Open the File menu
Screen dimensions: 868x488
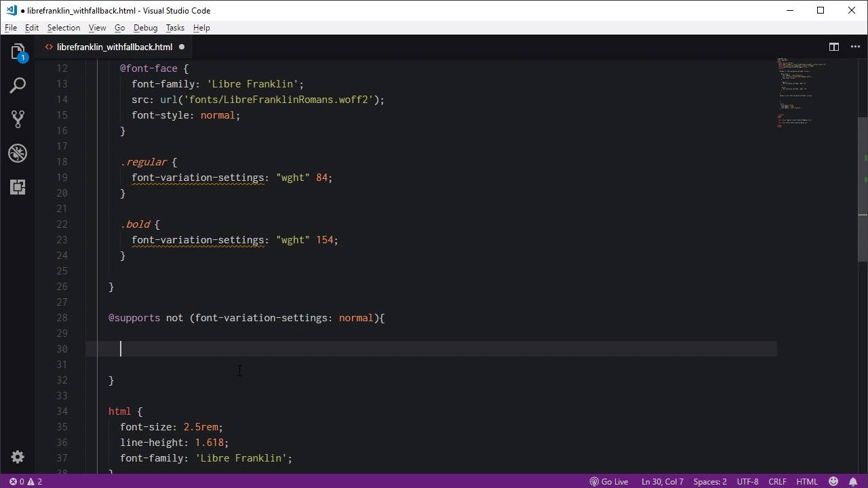tap(11, 28)
